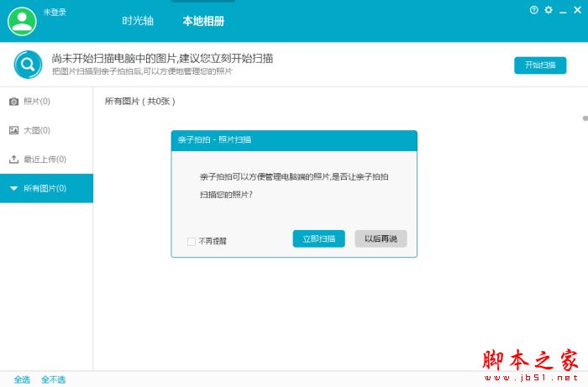Close the application with the X button
Screen dimensions: 588x387
[x=578, y=10]
